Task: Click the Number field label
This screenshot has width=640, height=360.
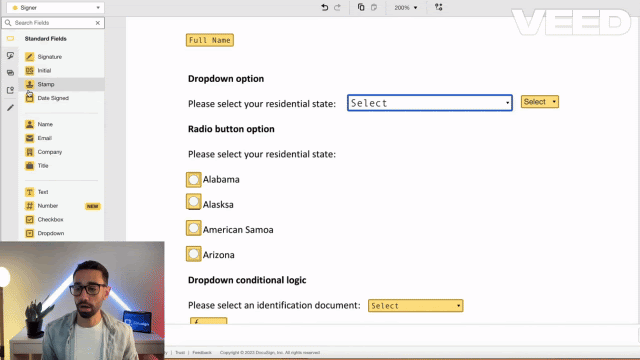Action: point(48,206)
